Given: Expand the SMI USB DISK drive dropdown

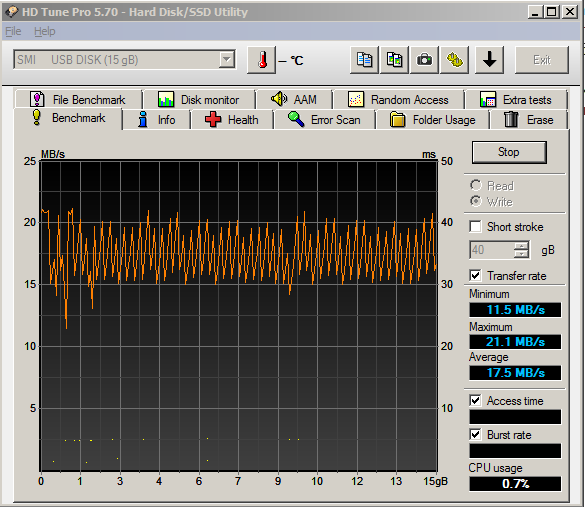Looking at the screenshot, I should click(226, 59).
